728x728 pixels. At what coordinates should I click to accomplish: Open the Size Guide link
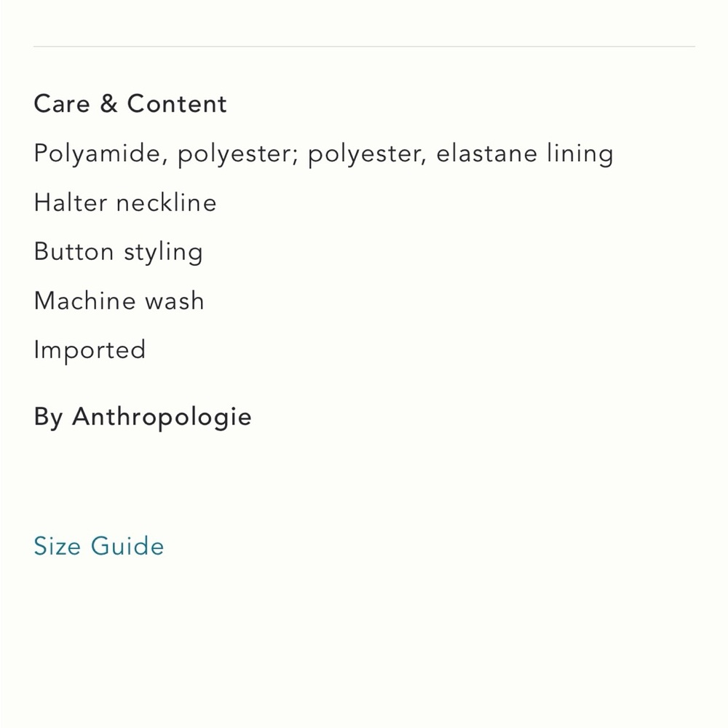(x=98, y=545)
